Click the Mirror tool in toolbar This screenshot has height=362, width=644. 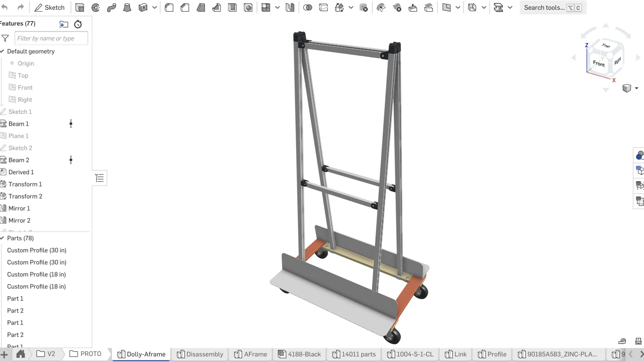point(290,8)
